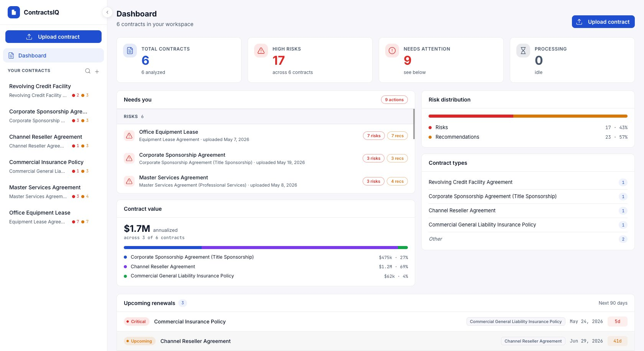This screenshot has height=351, width=644.
Task: Click Commercial General Liability $62k legend row
Action: pos(266,276)
